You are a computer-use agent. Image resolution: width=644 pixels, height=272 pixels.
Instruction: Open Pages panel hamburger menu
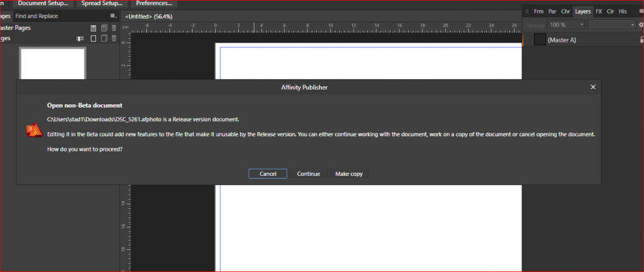[x=113, y=15]
